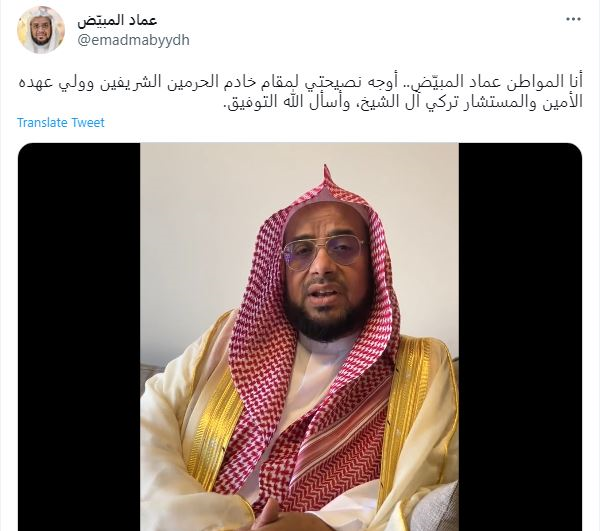Open the profile via name عماد المبيّض
The image size is (600, 531).
pyautogui.click(x=117, y=20)
